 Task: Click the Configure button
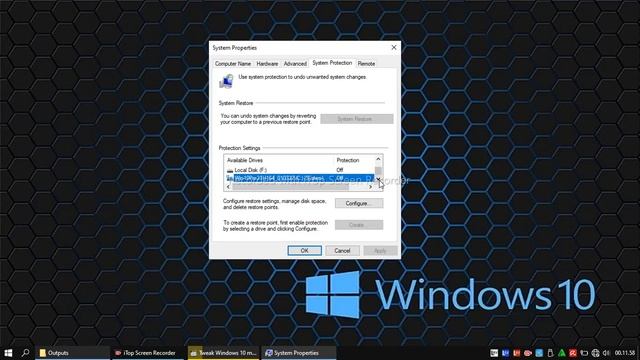click(x=359, y=203)
